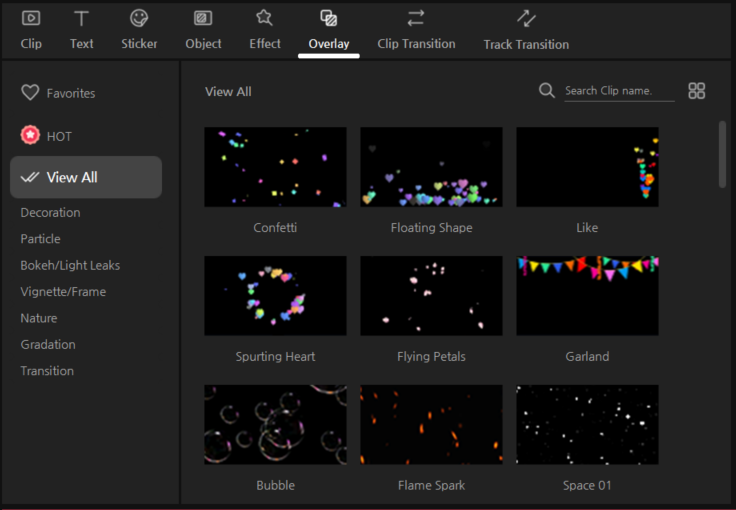The image size is (736, 510).
Task: Select the Decoration category
Action: click(x=50, y=212)
